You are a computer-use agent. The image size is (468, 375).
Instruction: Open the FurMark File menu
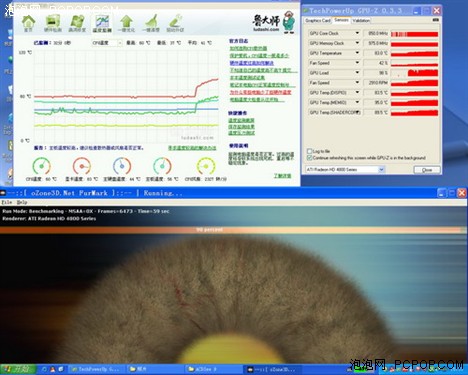click(7, 202)
